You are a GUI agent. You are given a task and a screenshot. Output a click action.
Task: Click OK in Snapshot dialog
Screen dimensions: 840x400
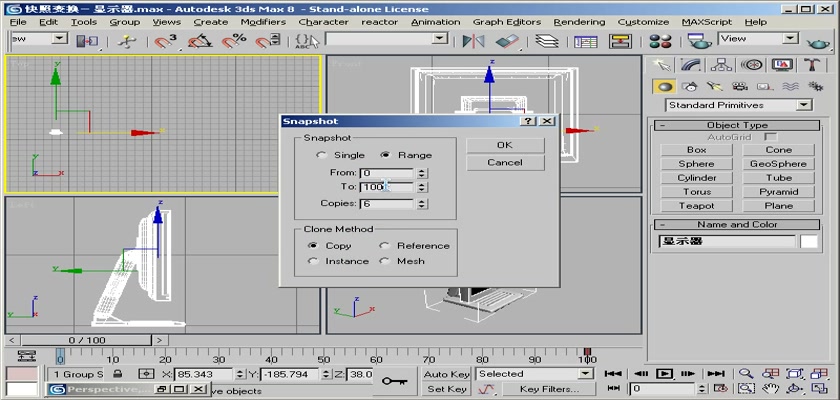tap(505, 145)
